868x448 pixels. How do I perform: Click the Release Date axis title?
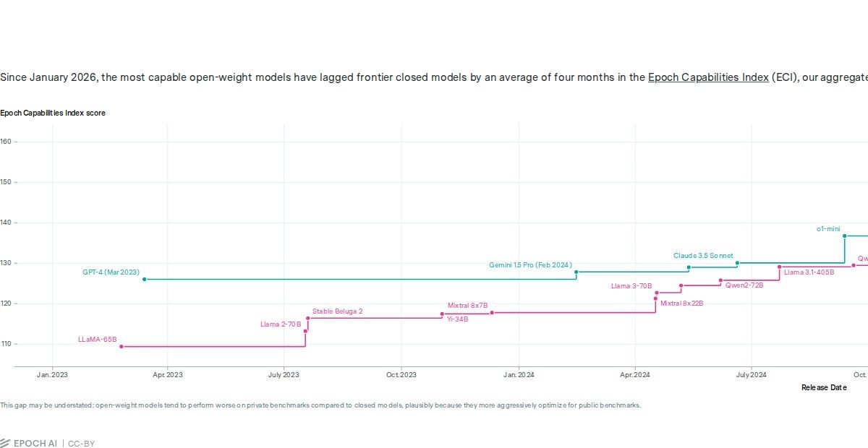click(824, 387)
